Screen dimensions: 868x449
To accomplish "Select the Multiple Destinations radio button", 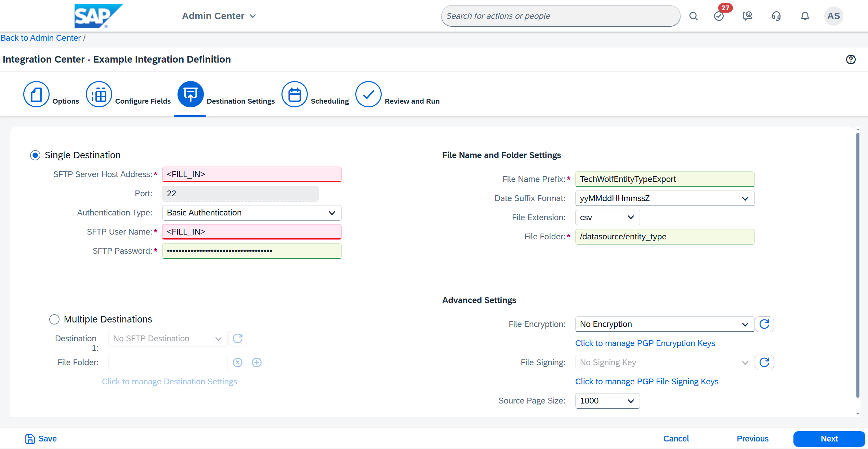I will pyautogui.click(x=54, y=319).
